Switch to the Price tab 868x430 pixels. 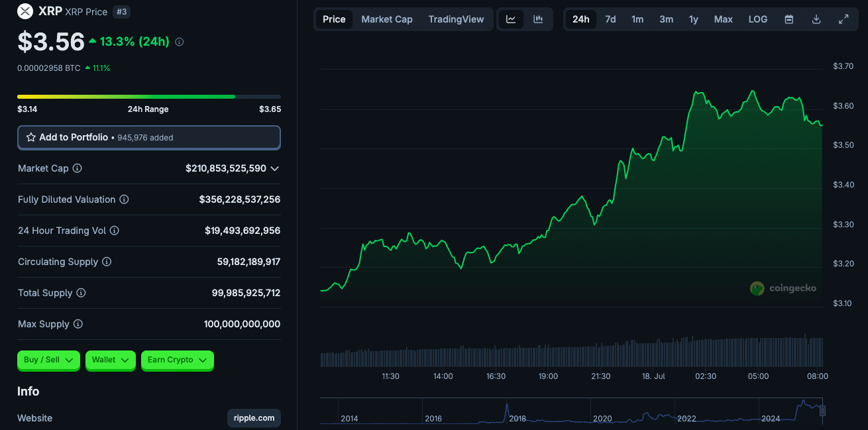334,19
